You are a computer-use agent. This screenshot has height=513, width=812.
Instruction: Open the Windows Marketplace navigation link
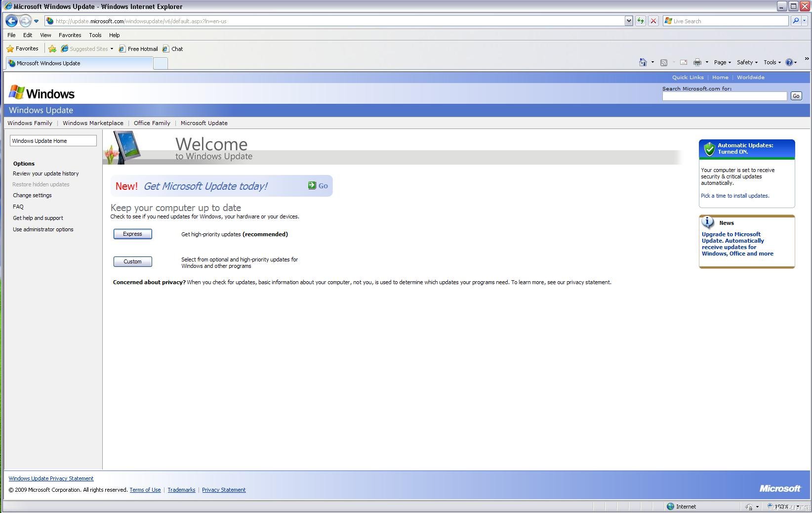(93, 123)
